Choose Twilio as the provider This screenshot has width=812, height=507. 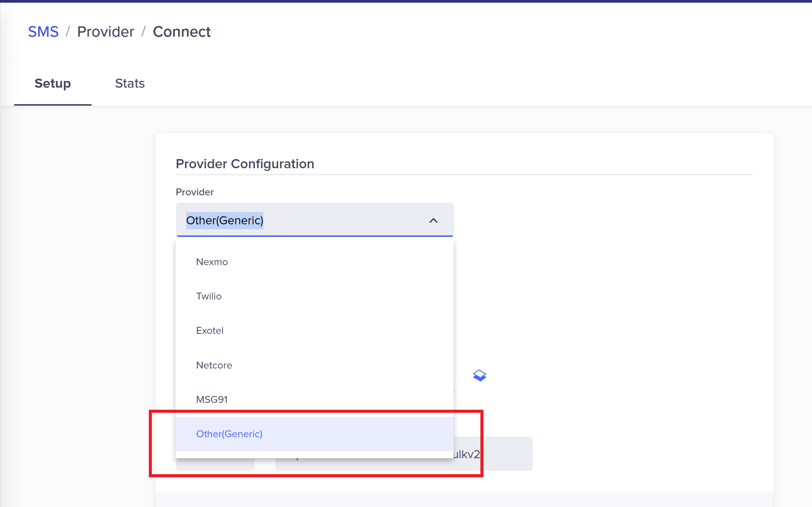coord(209,296)
